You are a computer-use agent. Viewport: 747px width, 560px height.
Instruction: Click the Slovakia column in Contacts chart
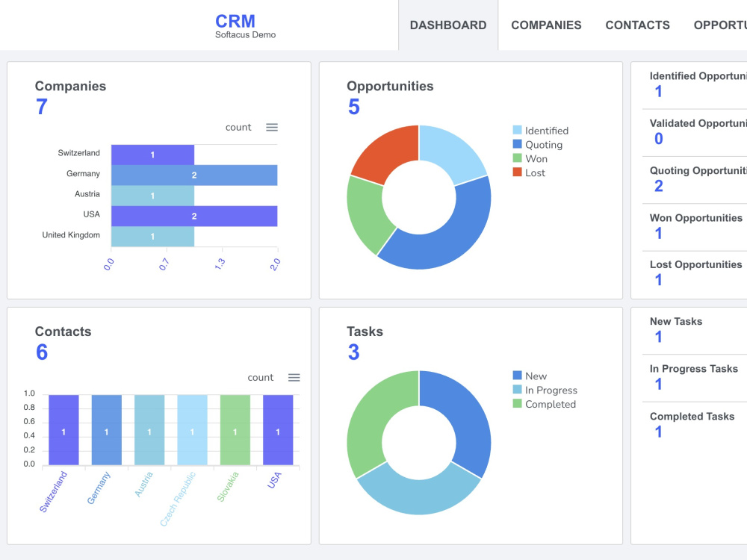[x=235, y=430]
